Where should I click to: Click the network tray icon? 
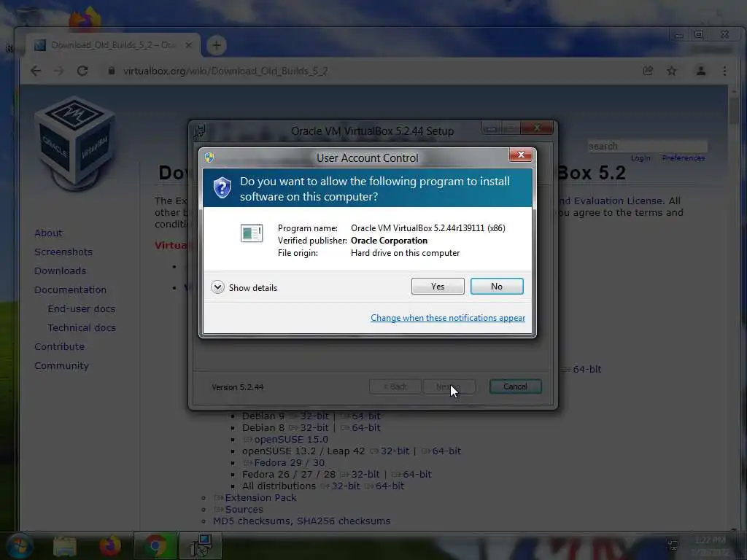673,545
